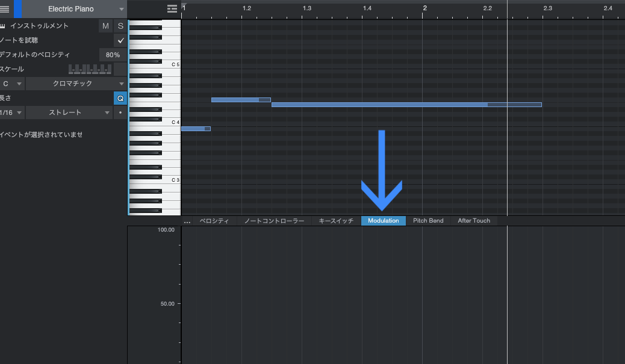Open the ストレート dropdown
The width and height of the screenshot is (625, 364).
(69, 113)
